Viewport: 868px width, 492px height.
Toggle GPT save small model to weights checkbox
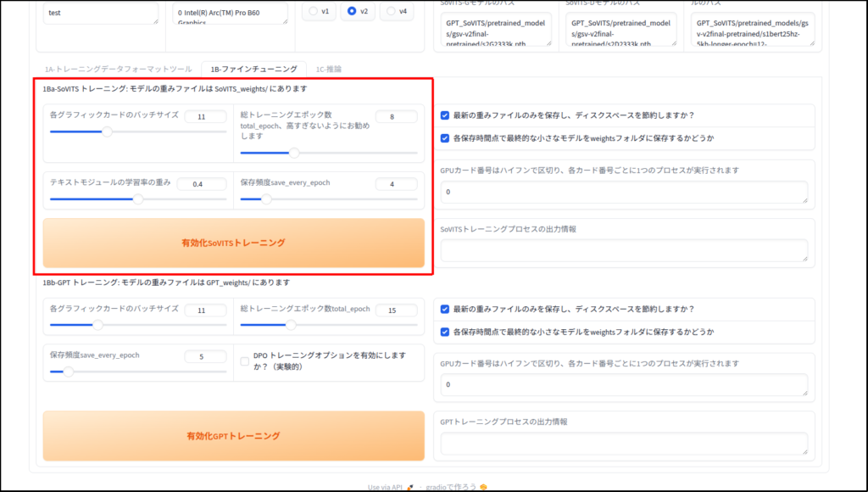445,332
